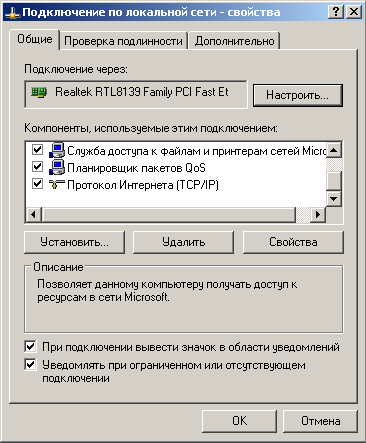The image size is (366, 443).
Task: Toggle the limited connectivity notification checkbox
Action: (x=30, y=365)
